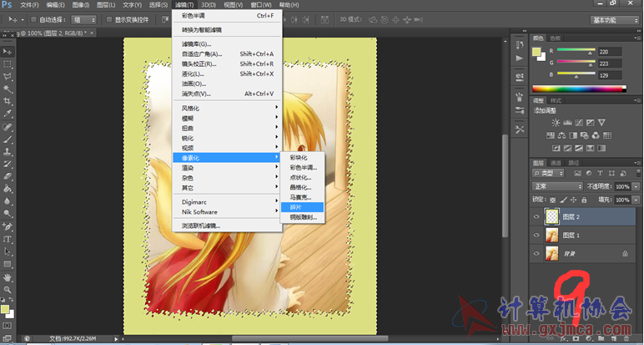The height and width of the screenshot is (345, 644).
Task: Select the Dodge tool
Action: point(8,213)
